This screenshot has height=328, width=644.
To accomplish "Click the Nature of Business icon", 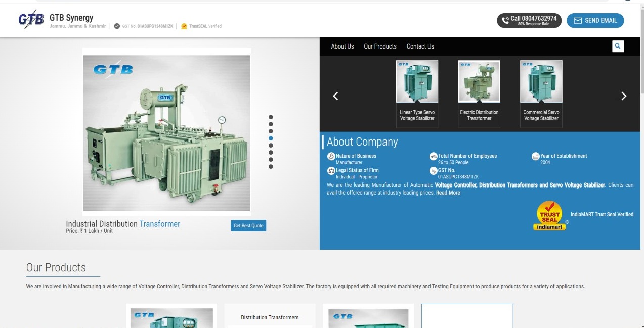I will click(331, 156).
